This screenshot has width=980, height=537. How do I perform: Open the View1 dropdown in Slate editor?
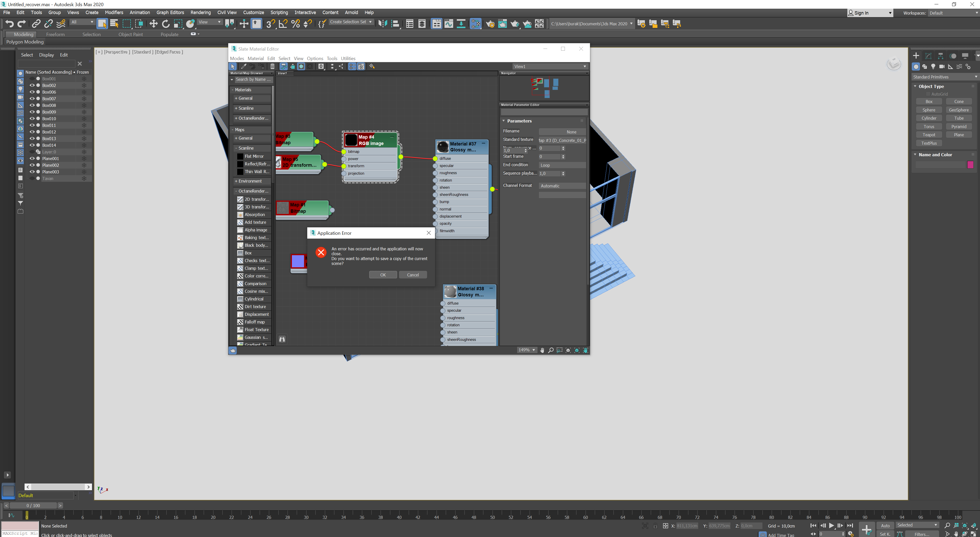click(x=550, y=66)
